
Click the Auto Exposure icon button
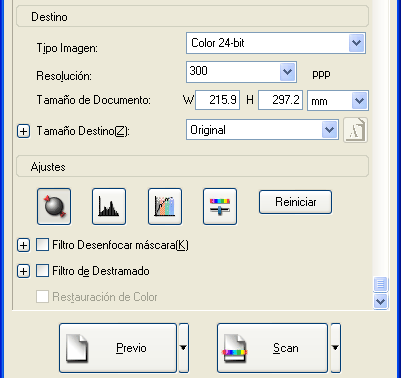click(x=54, y=206)
